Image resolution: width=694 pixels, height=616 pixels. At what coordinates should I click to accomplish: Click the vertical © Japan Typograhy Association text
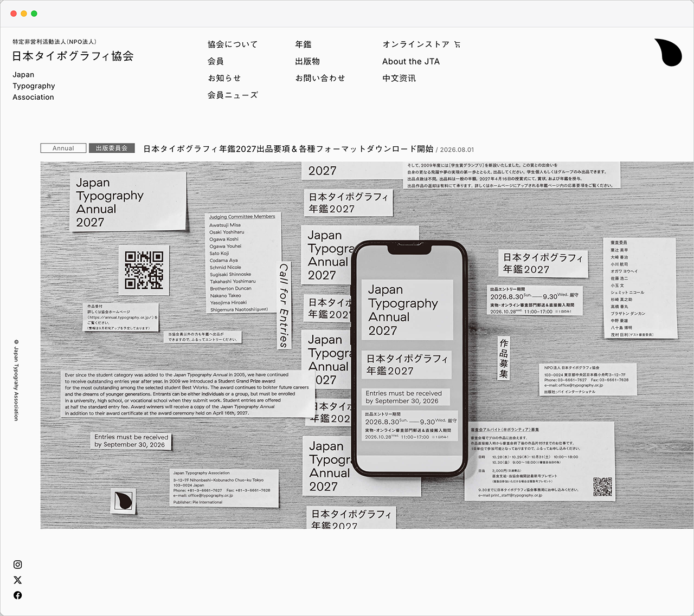(16, 380)
